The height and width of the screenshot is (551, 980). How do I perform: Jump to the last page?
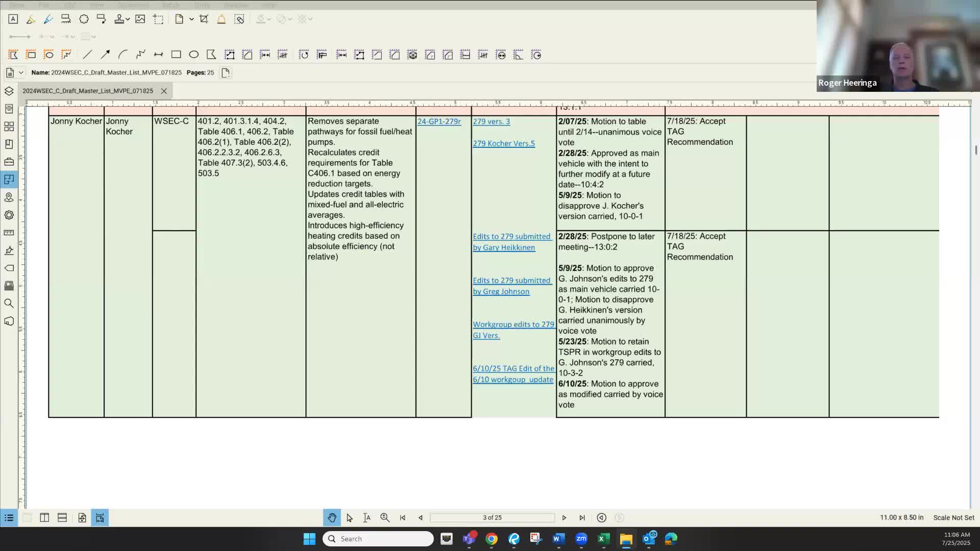(x=582, y=517)
